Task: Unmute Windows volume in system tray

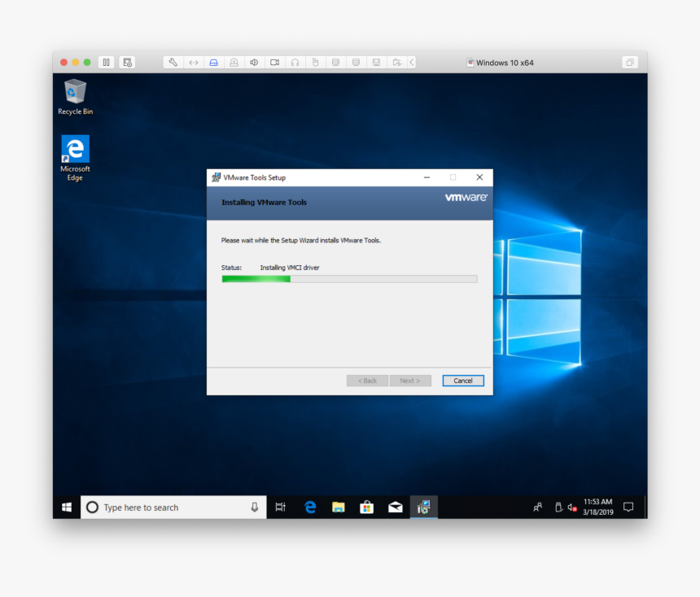Action: 571,507
